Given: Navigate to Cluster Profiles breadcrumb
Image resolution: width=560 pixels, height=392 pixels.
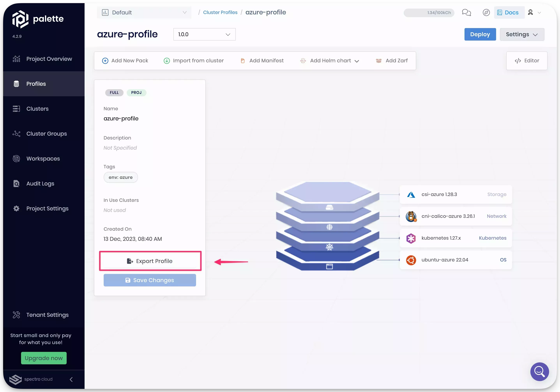Looking at the screenshot, I should click(220, 12).
